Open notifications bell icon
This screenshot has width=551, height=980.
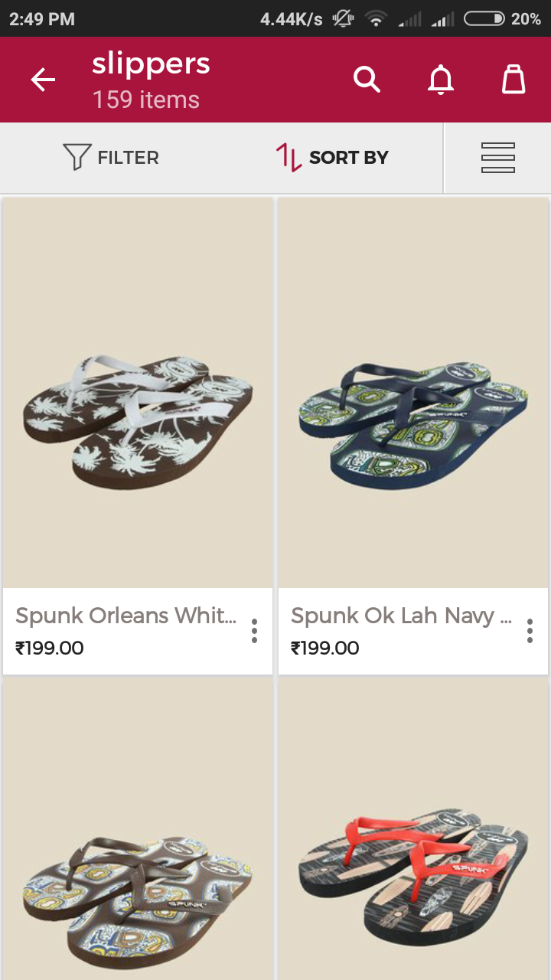click(x=440, y=80)
